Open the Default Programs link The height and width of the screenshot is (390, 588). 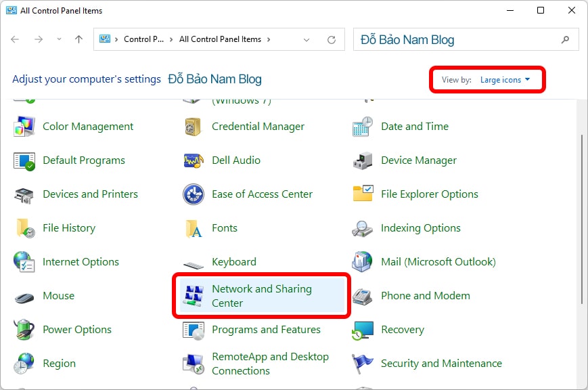coord(84,160)
